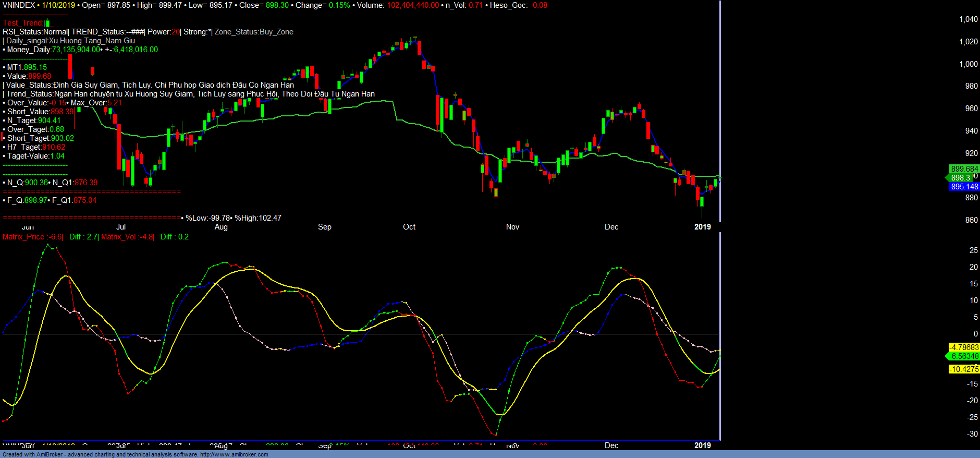Click the blue 895.148 price label
980x458 pixels.
pos(964,187)
